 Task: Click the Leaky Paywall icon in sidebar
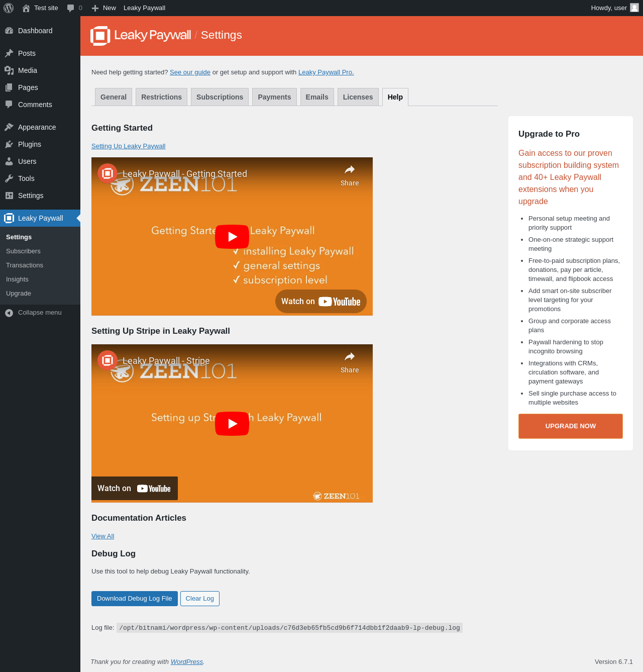(9, 218)
